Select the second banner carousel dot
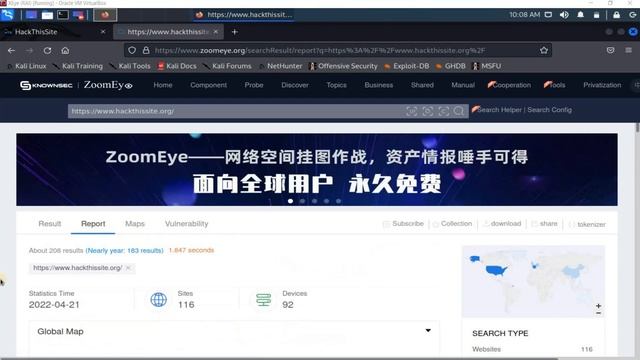 point(302,201)
